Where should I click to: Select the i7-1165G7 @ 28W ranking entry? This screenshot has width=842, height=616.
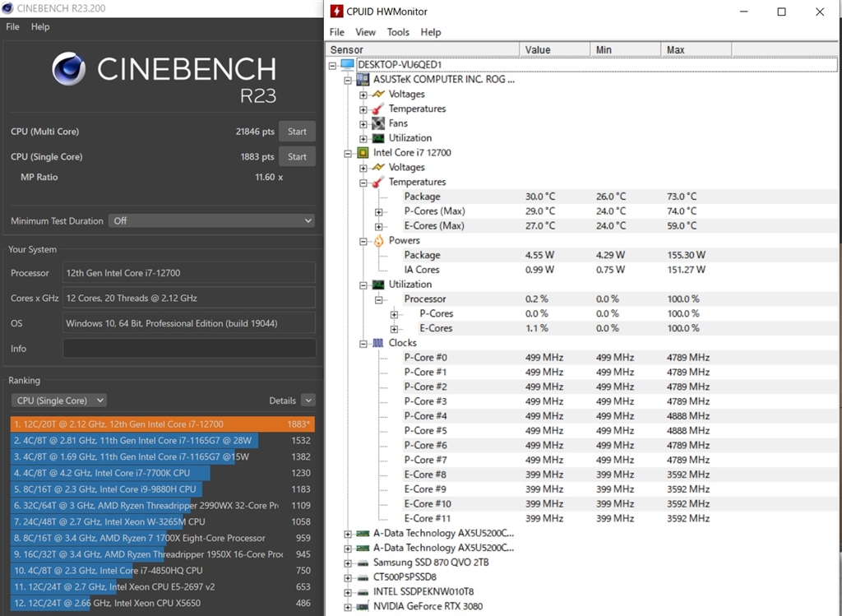[x=162, y=440]
